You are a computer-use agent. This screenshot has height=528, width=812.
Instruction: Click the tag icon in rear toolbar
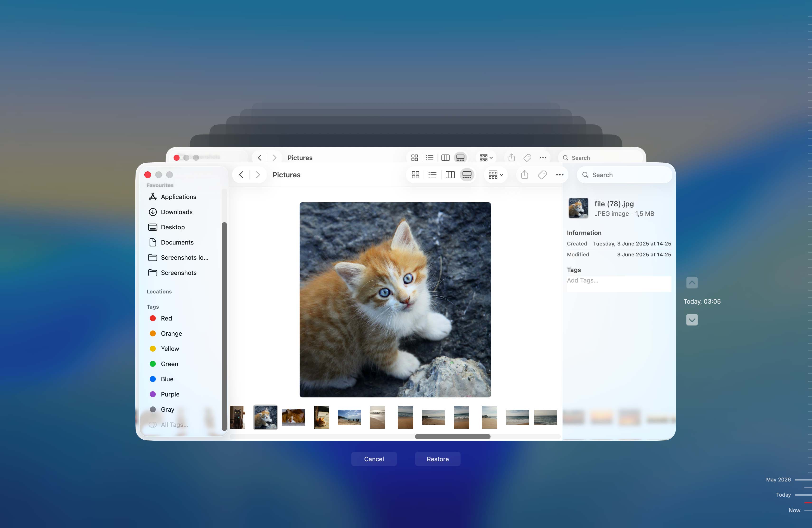(527, 158)
